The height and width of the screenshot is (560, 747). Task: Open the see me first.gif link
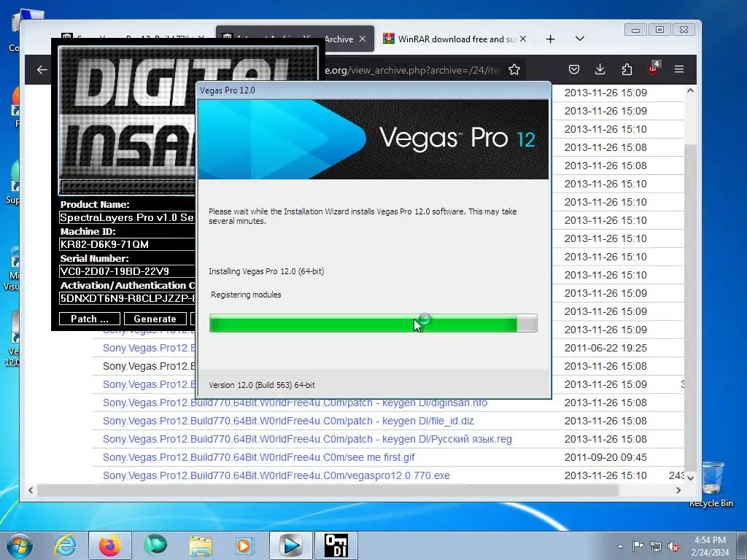pyautogui.click(x=259, y=458)
